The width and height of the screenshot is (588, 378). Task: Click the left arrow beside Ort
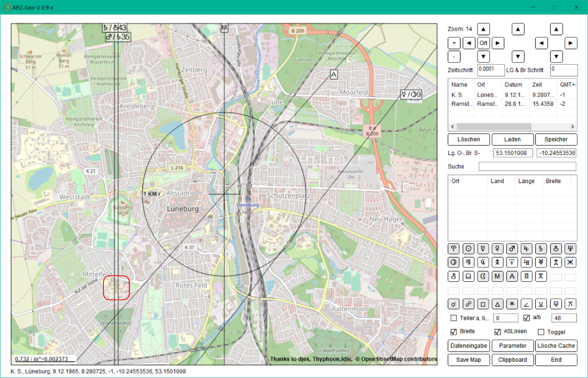468,43
